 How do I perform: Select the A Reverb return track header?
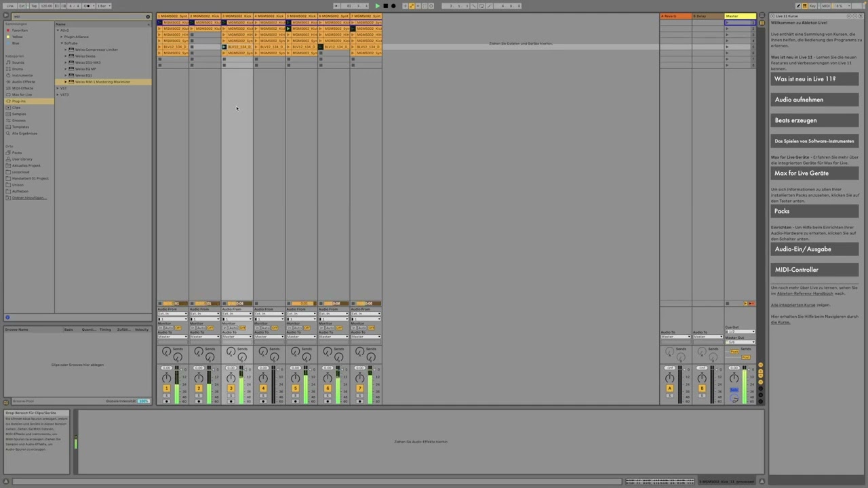(675, 16)
